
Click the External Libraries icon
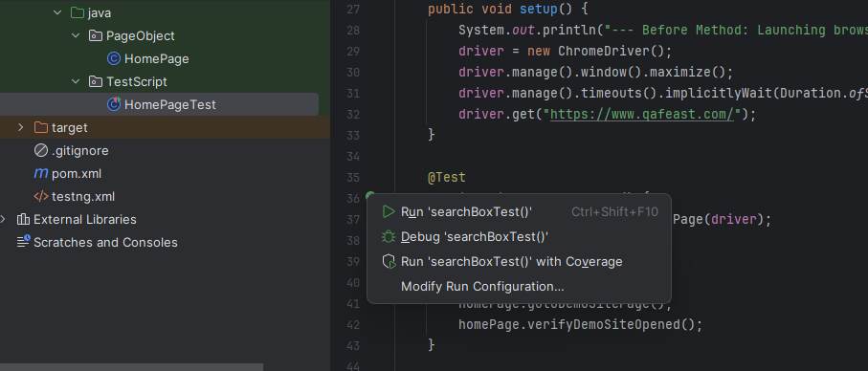click(x=23, y=220)
